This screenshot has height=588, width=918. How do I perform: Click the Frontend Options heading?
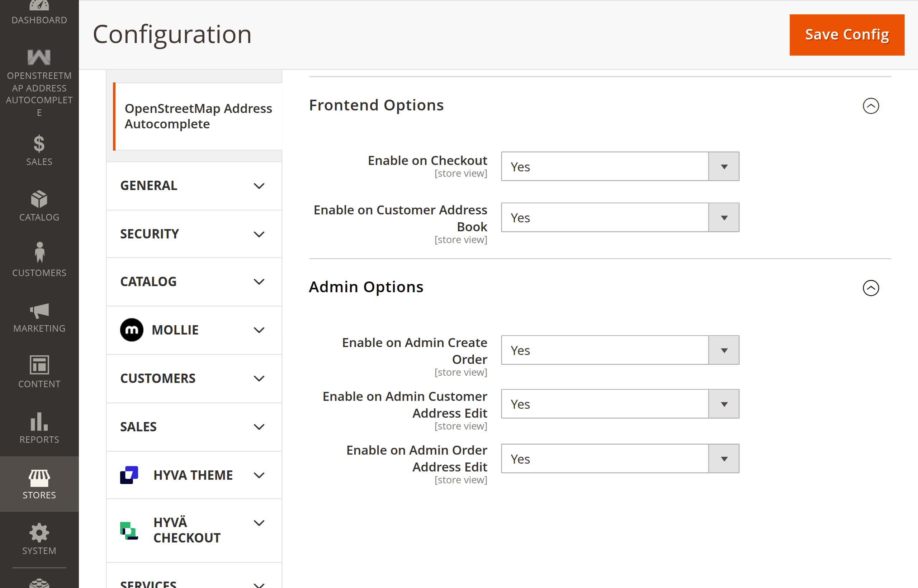coord(376,105)
